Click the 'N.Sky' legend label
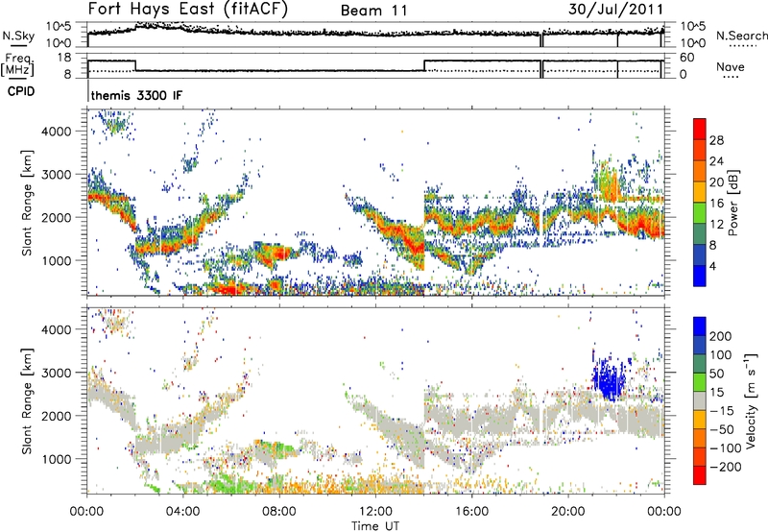This screenshot has height=532, width=768. [18, 36]
